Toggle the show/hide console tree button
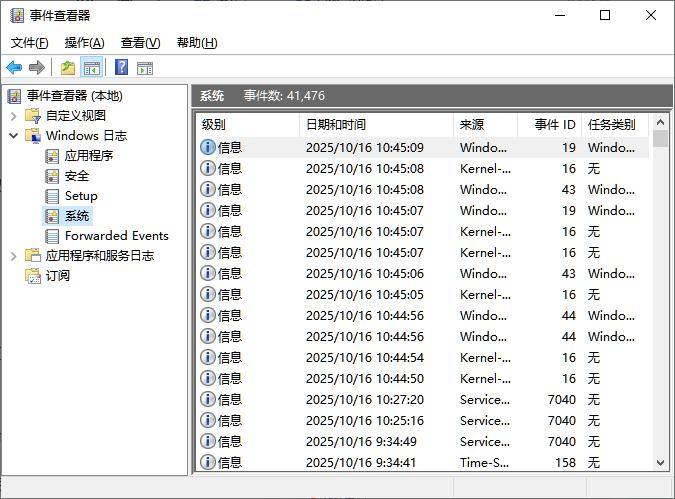The height and width of the screenshot is (499, 675). coord(92,68)
